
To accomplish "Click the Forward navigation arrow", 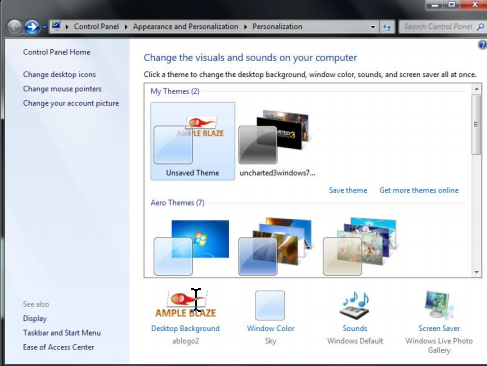I will (x=32, y=27).
